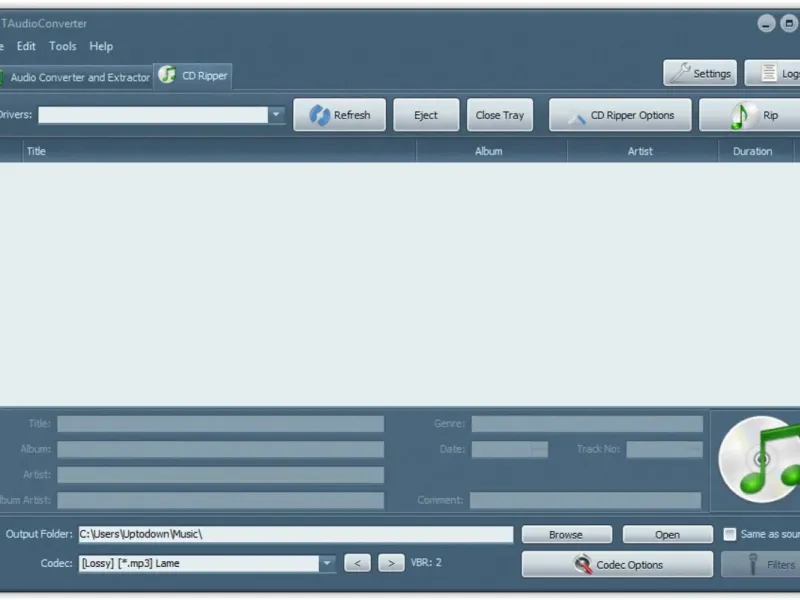
Task: Expand the Drivers dropdown arrow
Action: click(x=276, y=114)
